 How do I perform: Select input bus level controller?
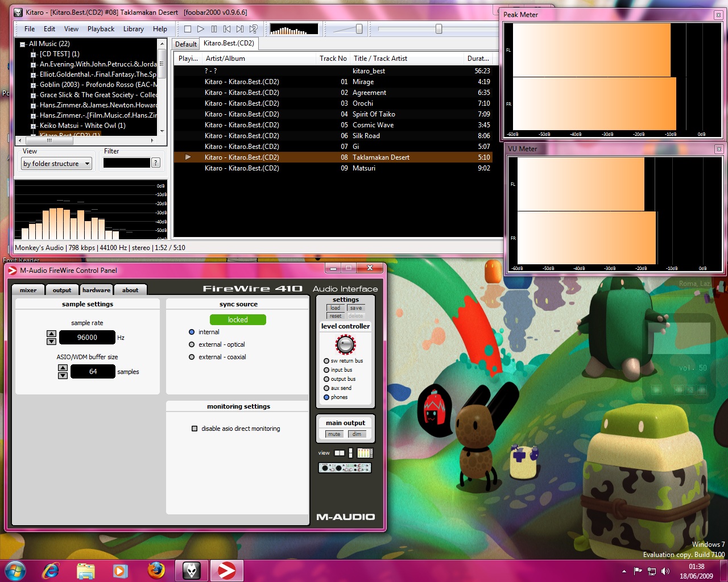click(x=326, y=370)
